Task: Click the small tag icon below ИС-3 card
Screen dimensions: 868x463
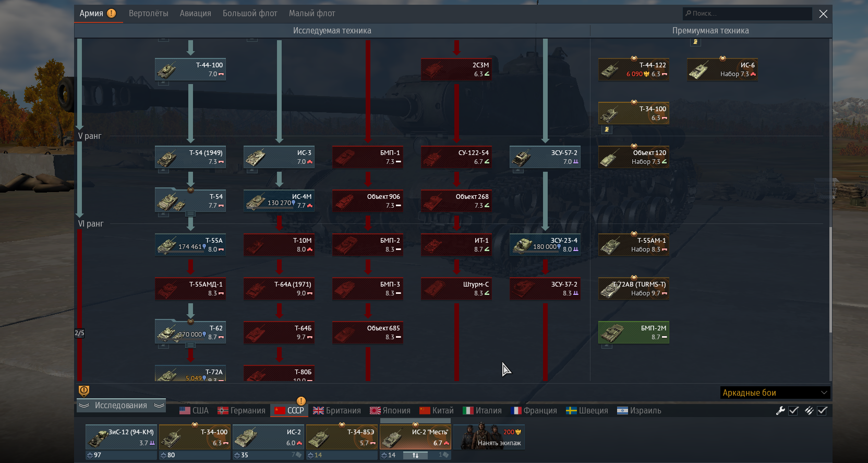Action: pos(252,170)
